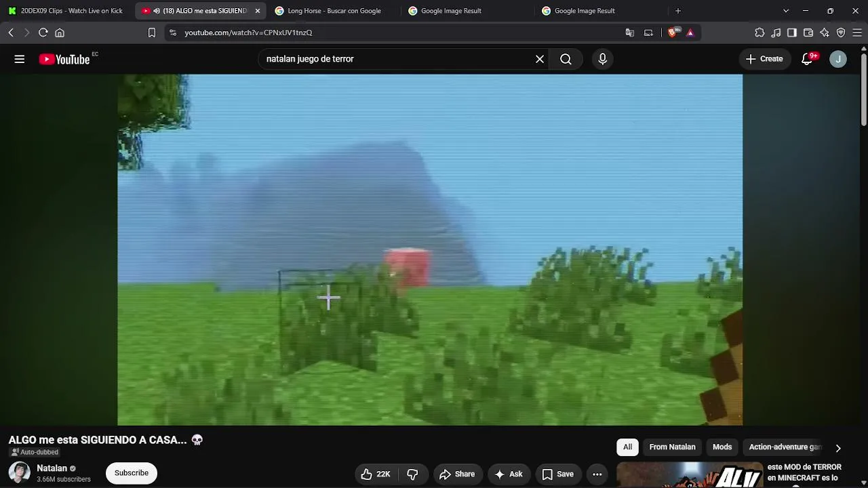Switch to the second Google Image Result tab
The image size is (868, 488).
pyautogui.click(x=601, y=11)
